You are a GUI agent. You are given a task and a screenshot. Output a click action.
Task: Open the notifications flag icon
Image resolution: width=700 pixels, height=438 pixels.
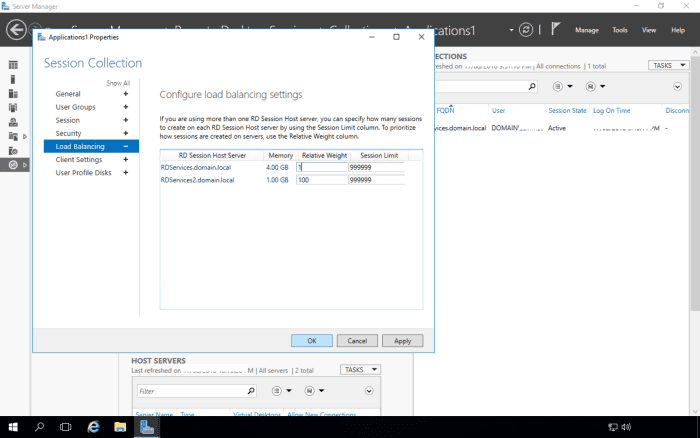point(555,29)
